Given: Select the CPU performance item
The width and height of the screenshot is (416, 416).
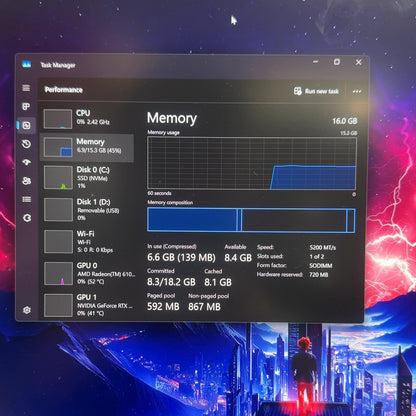Looking at the screenshot, I should pos(87,118).
